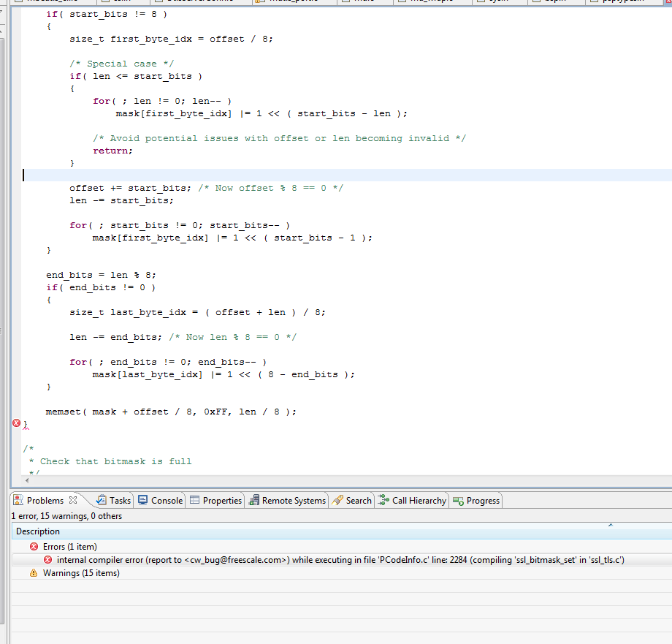Viewport: 672px width, 644px height.
Task: Expand the Warnings (15 items) group
Action: click(x=75, y=573)
